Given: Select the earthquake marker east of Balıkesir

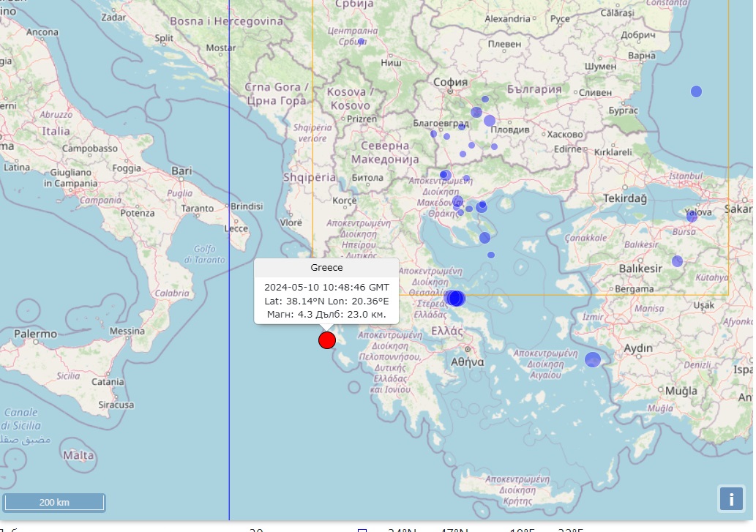Looking at the screenshot, I should [678, 261].
